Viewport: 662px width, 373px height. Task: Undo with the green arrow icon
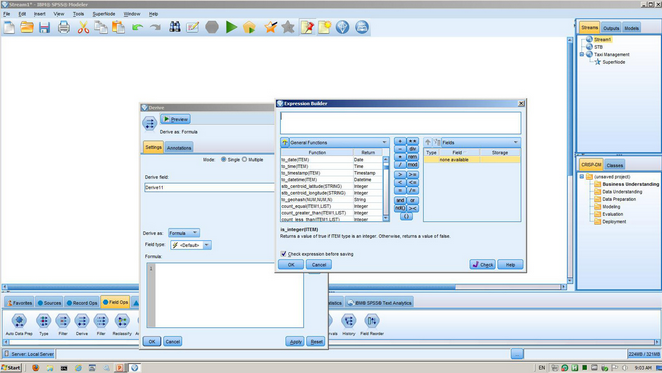coord(138,27)
